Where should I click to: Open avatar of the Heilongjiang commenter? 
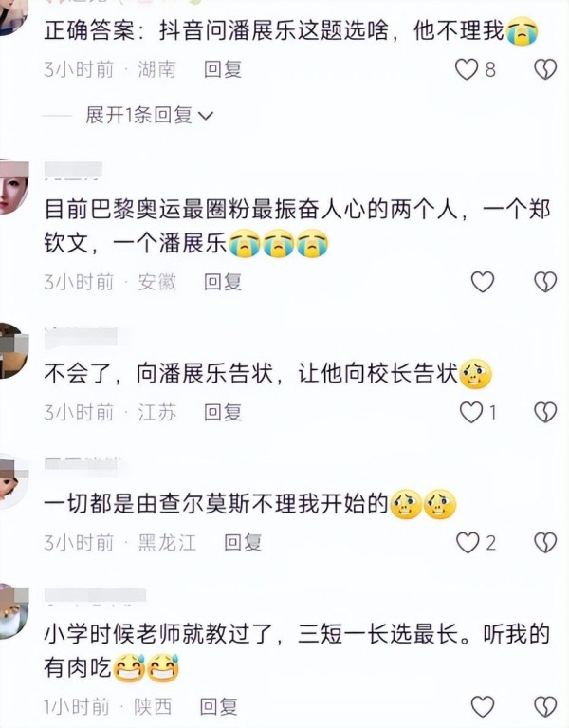12,481
